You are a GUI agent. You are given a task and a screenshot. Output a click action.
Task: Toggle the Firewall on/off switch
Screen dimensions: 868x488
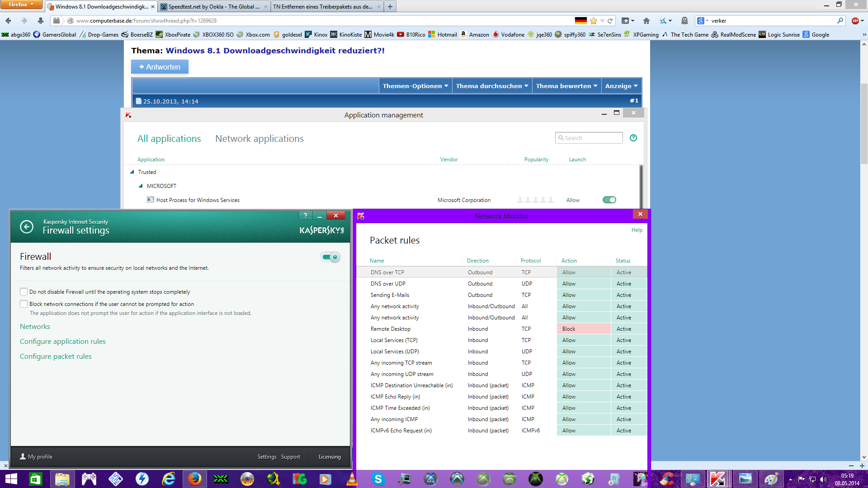pyautogui.click(x=330, y=257)
